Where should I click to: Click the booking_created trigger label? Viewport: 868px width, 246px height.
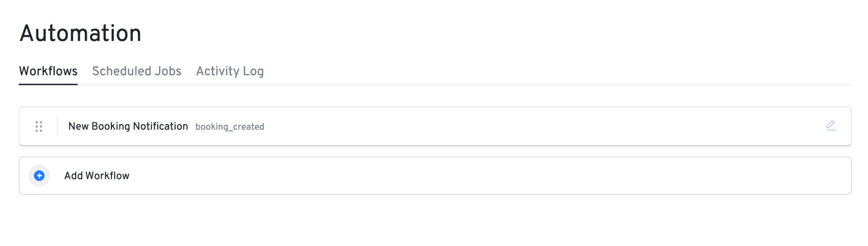(x=229, y=126)
